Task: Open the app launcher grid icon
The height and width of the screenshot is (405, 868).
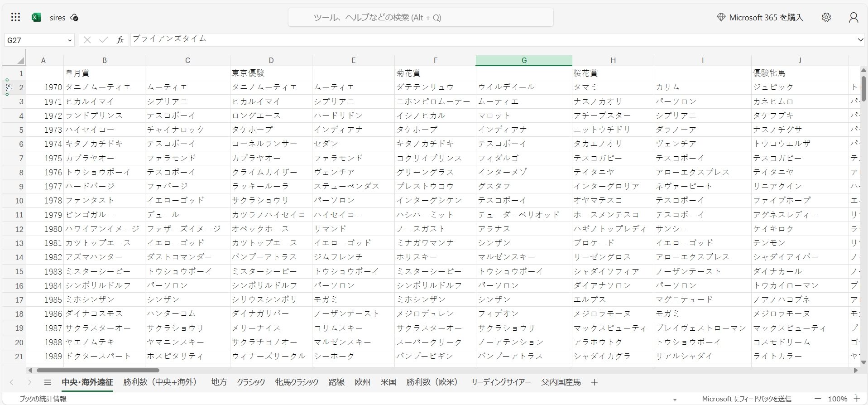Action: [15, 17]
